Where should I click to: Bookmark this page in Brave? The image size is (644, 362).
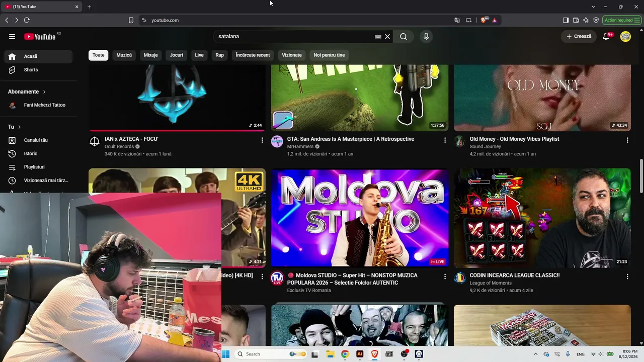pos(131,20)
